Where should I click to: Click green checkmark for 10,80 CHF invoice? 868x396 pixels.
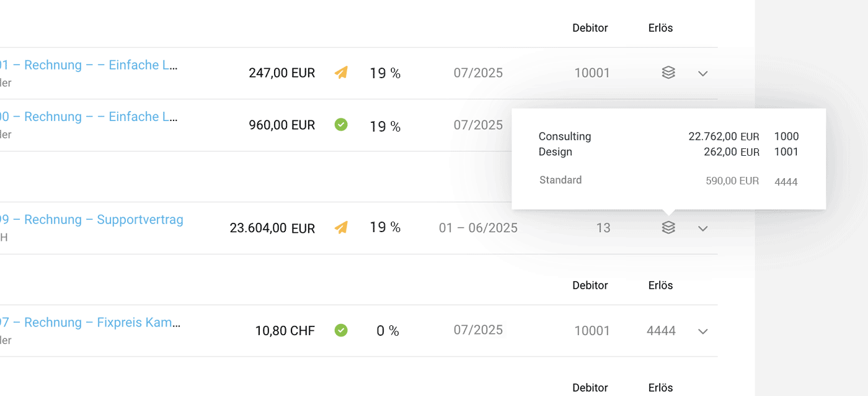click(341, 330)
